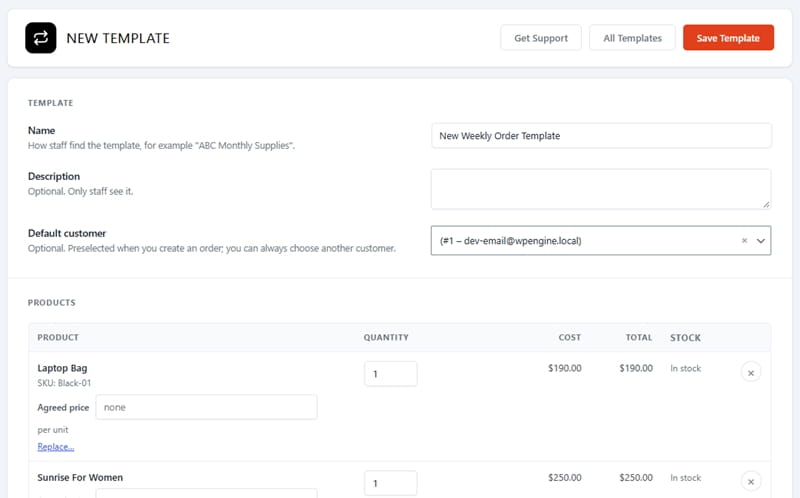Click the TOTAL column header
The image size is (800, 498).
coord(639,337)
